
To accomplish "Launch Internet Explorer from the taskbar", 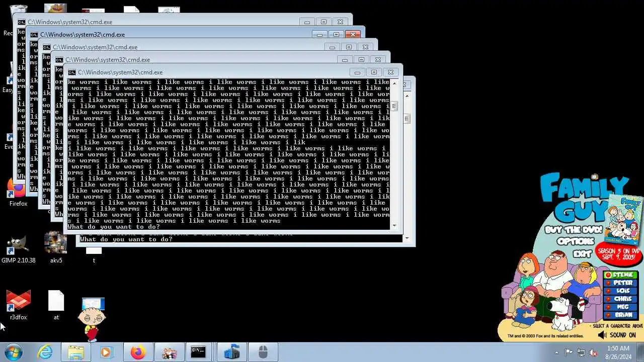I will (45, 352).
